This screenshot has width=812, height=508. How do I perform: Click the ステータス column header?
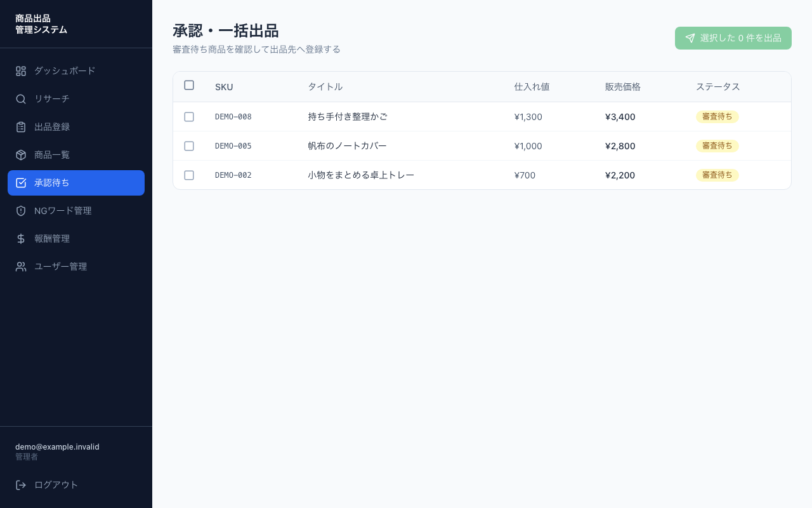[x=718, y=87]
